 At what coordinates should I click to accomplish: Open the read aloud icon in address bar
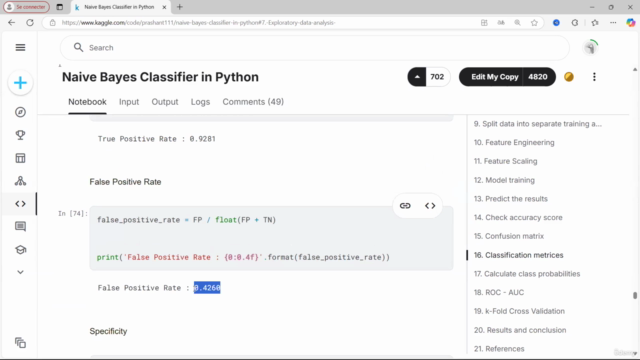click(501, 23)
